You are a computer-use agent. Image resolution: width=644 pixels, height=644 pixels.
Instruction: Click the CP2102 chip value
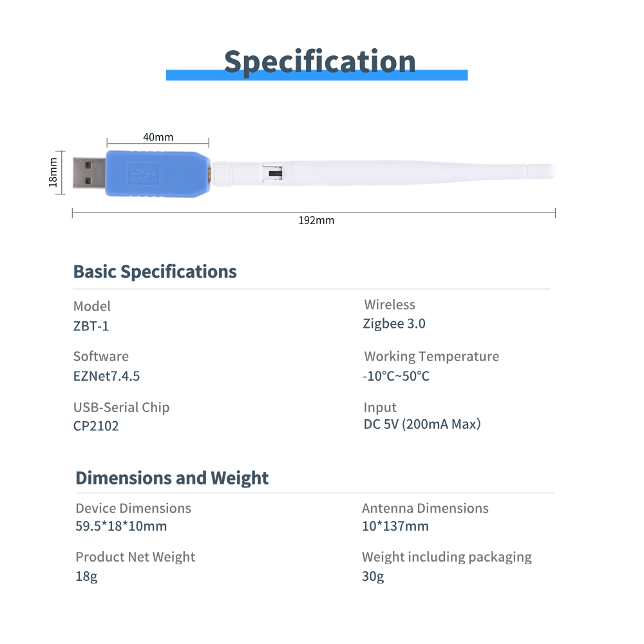point(96,426)
